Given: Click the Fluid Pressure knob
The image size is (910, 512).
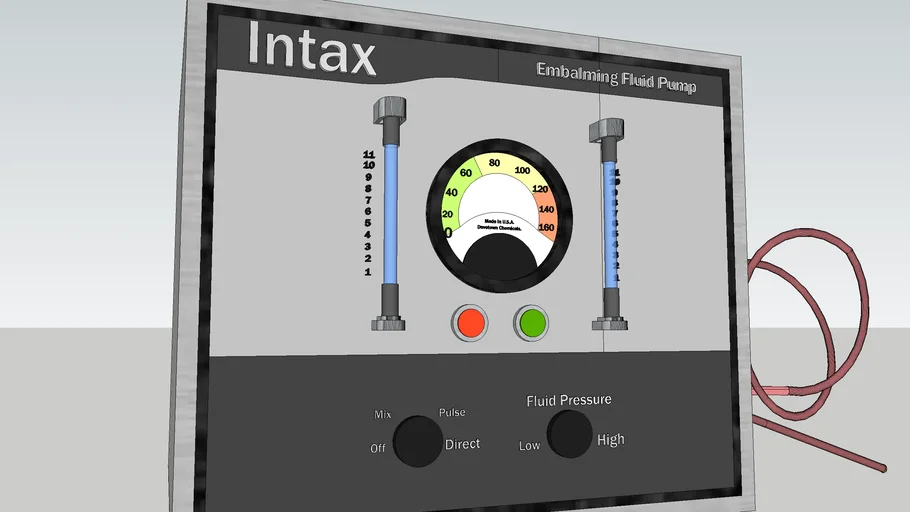Looking at the screenshot, I should pos(569,433).
